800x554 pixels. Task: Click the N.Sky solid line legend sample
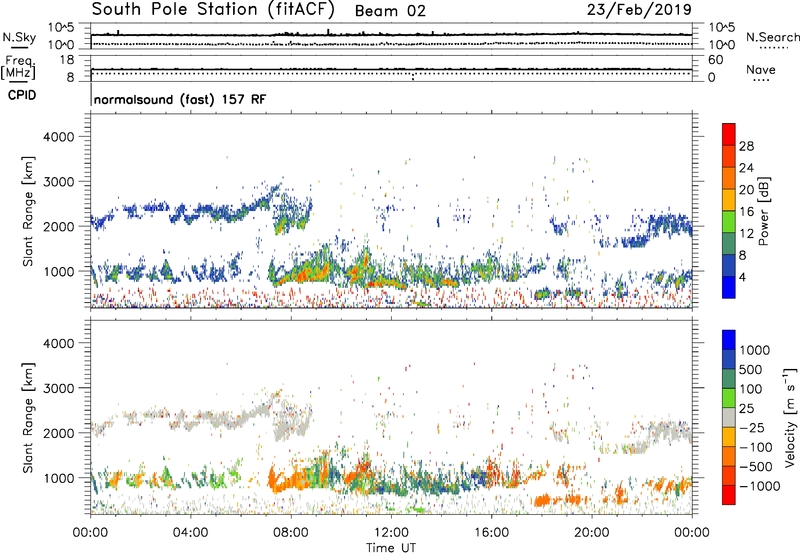coord(19,47)
